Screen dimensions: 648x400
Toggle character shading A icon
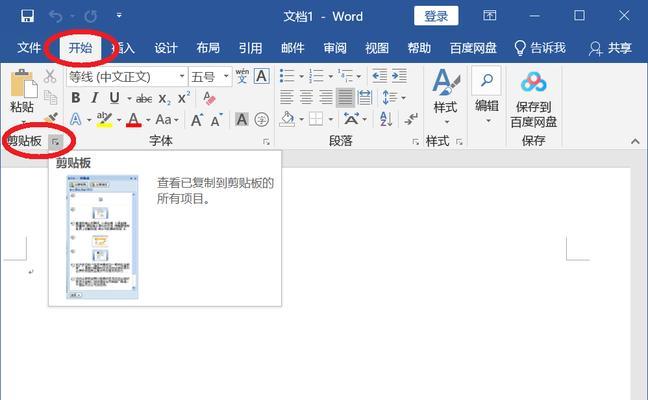(242, 119)
